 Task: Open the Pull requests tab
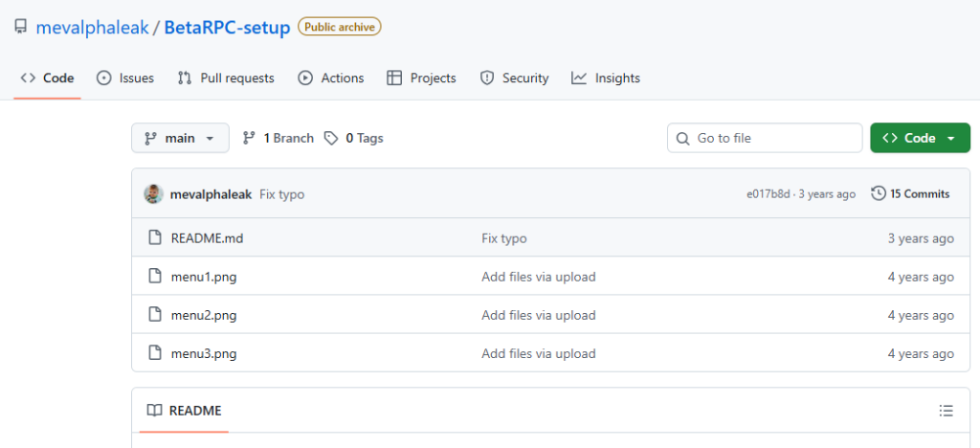point(226,78)
